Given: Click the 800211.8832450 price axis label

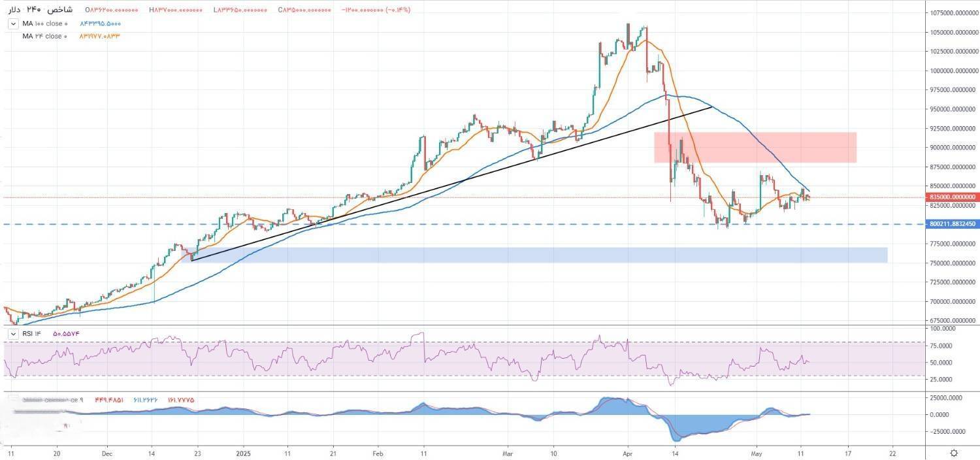Looking at the screenshot, I should (x=952, y=224).
